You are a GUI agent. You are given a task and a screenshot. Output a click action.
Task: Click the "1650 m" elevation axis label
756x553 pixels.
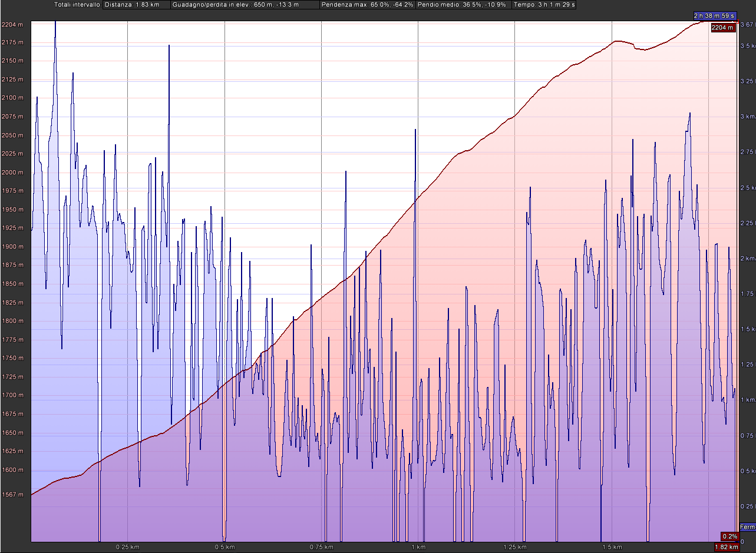pos(13,433)
